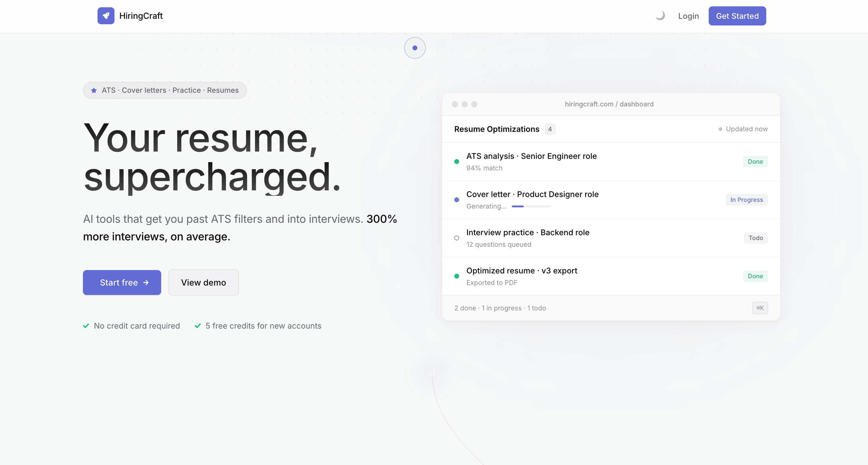
Task: Click the ⌘K shortcut key badge
Action: coord(760,308)
